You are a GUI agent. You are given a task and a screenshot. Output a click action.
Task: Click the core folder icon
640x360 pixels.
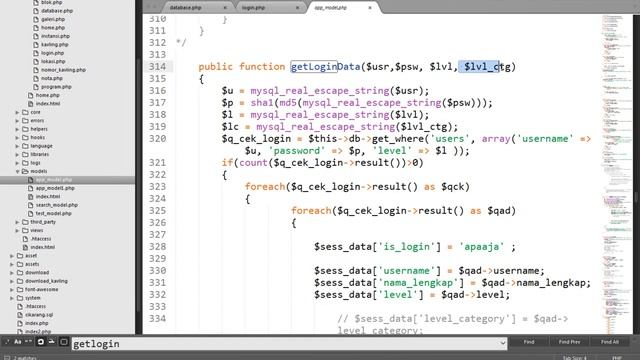(x=25, y=112)
